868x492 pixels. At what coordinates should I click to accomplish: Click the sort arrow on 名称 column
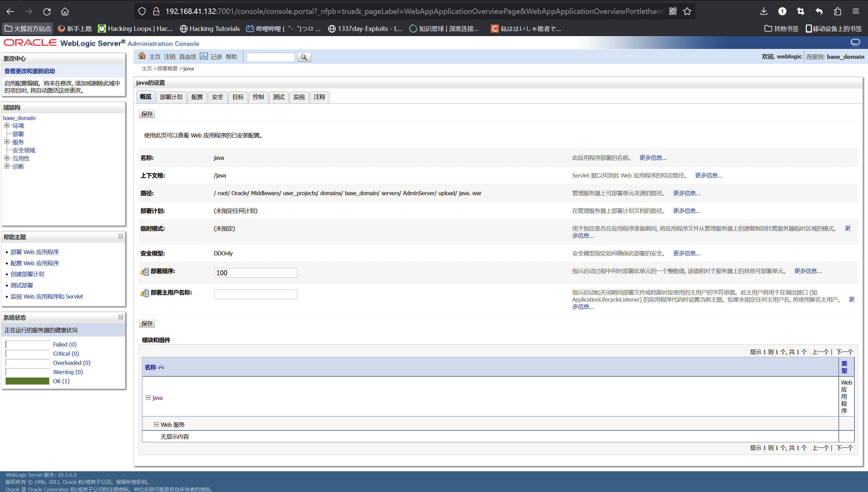tap(161, 367)
